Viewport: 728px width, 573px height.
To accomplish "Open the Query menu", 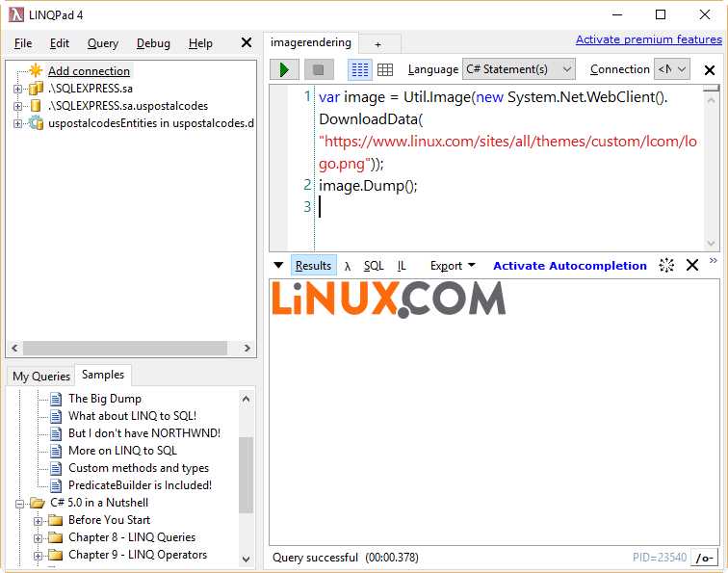I will click(x=103, y=43).
